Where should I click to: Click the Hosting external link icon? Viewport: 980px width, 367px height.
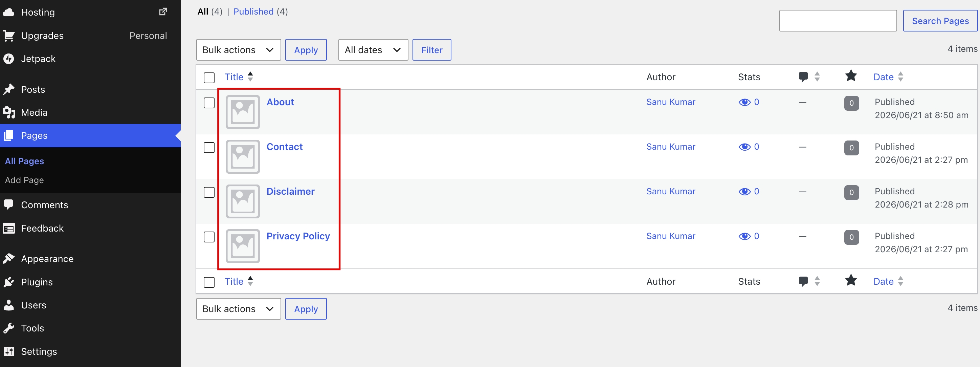pos(163,12)
